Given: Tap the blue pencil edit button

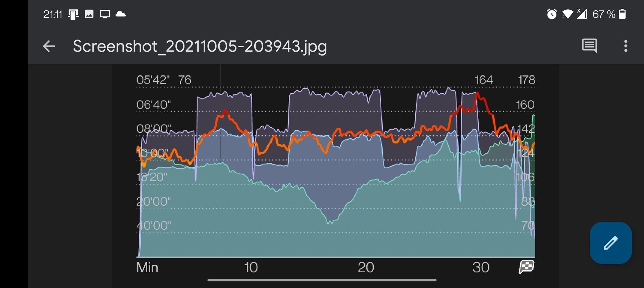Looking at the screenshot, I should [611, 243].
